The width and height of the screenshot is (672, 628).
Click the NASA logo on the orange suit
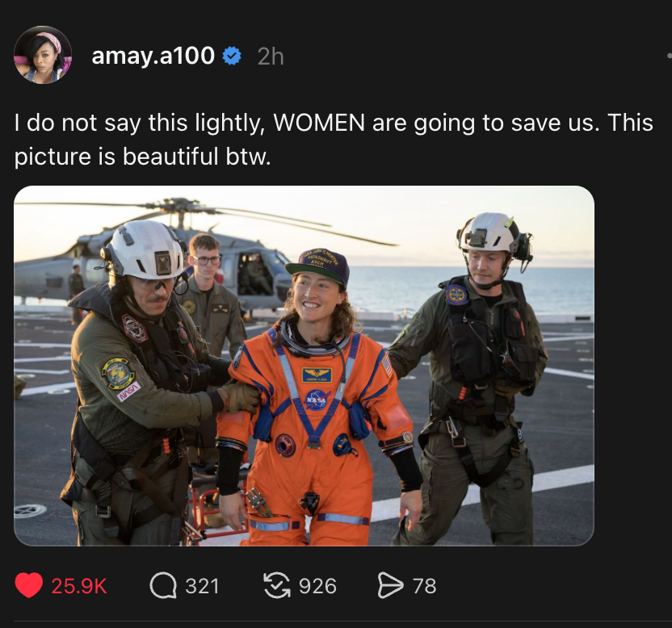[x=316, y=399]
